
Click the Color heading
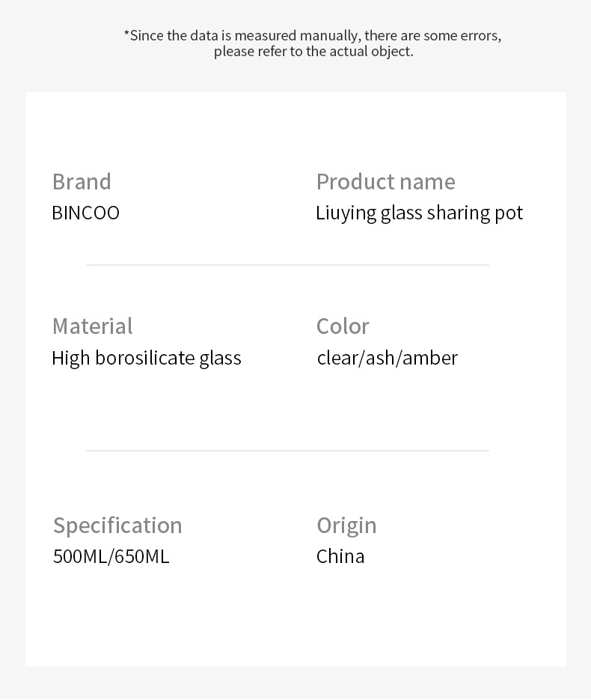[343, 326]
